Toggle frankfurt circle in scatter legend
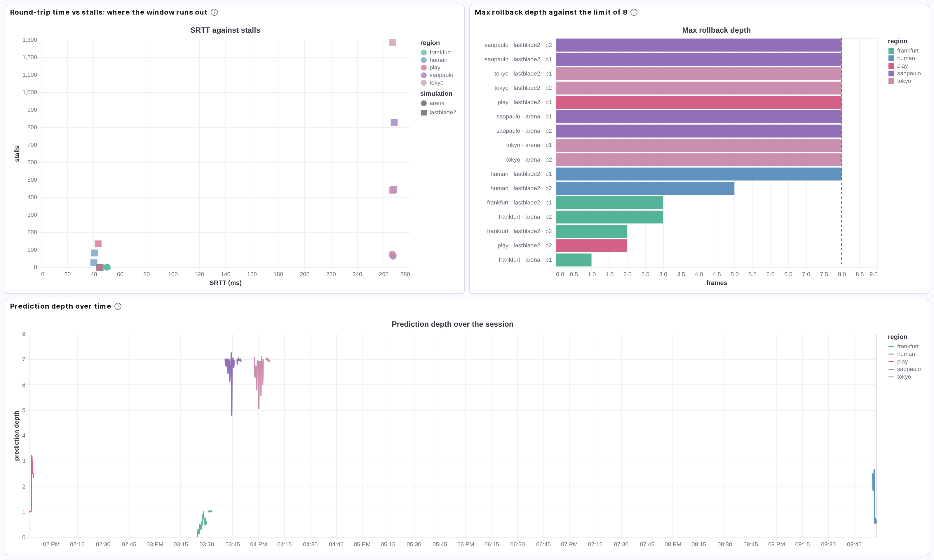934x560 pixels. [424, 52]
